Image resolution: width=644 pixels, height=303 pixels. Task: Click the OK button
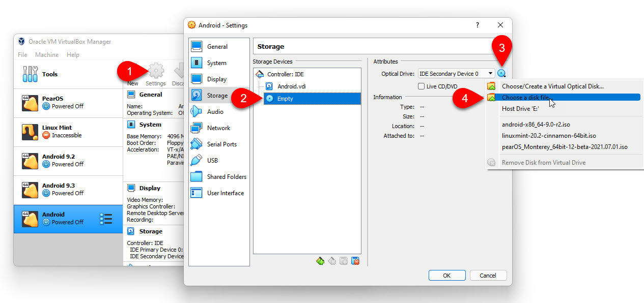[447, 276]
